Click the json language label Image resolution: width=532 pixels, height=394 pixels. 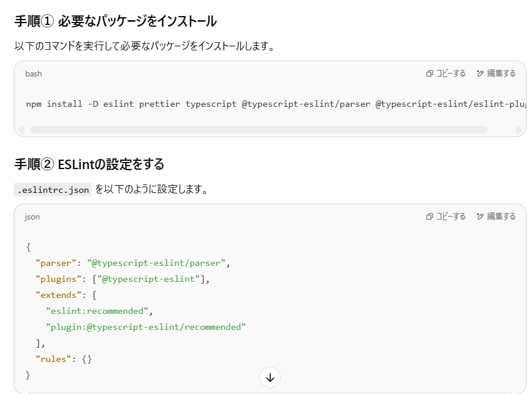point(32,217)
